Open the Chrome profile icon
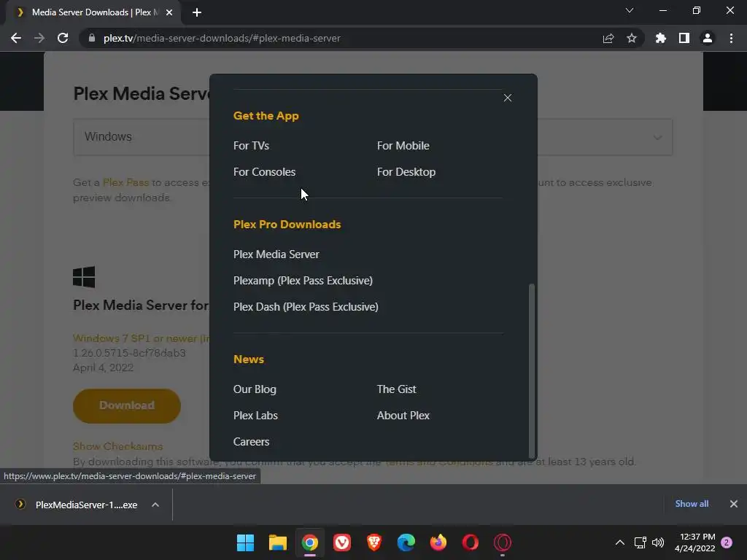Screen dimensions: 747x560 click(x=708, y=38)
